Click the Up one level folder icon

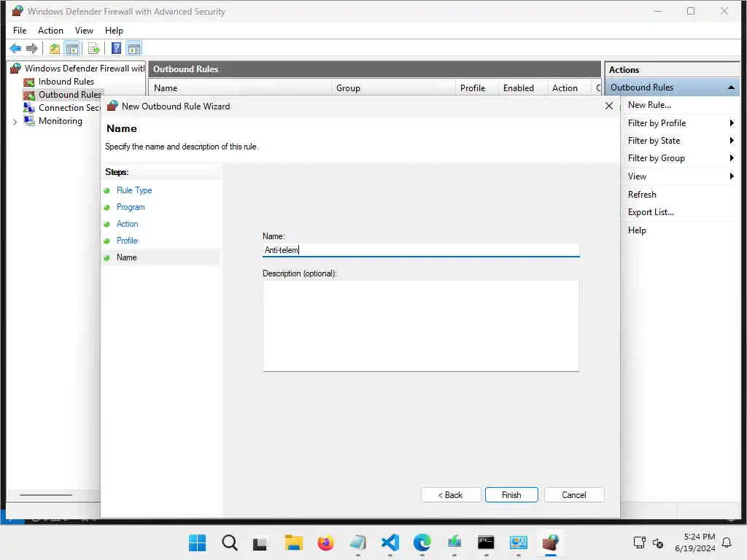(54, 48)
